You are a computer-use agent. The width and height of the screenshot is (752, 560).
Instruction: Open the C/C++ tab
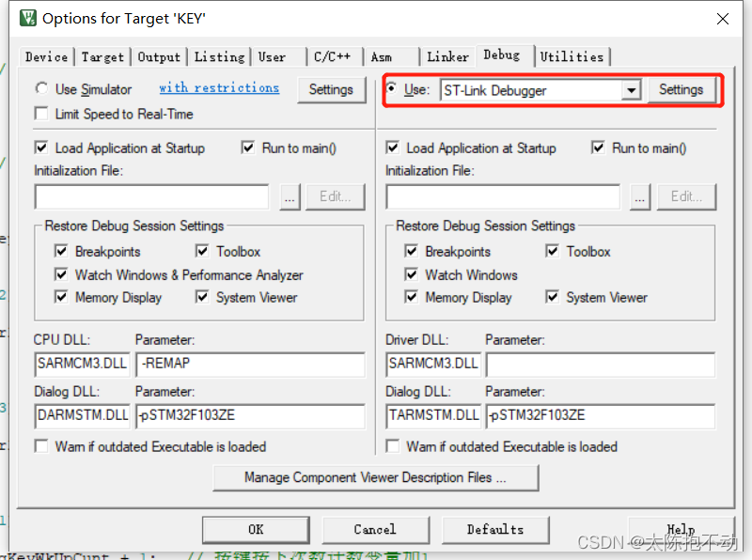336,57
